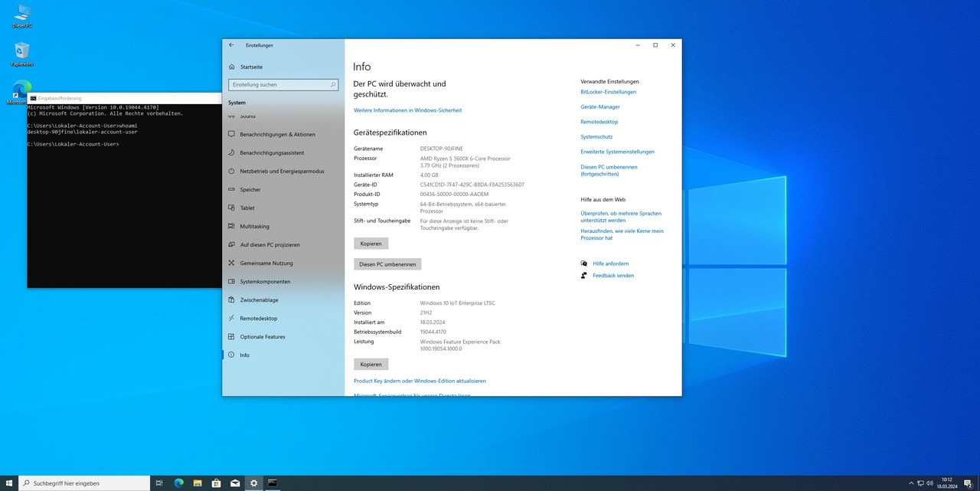Click Kopieren under Windows-Spezifikationen
The height and width of the screenshot is (491, 980).
[x=371, y=364]
